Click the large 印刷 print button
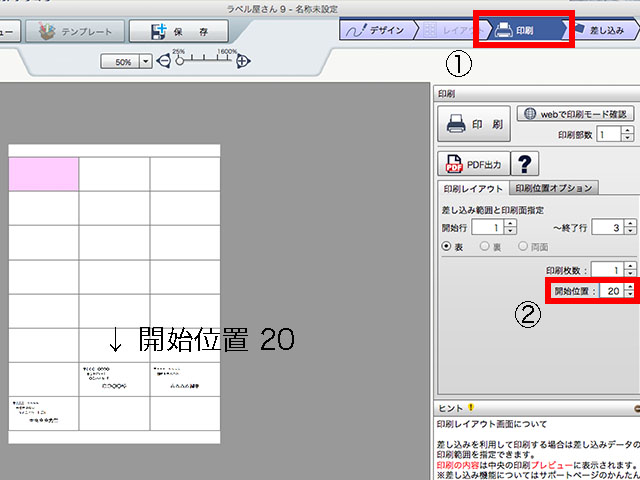 pos(474,124)
